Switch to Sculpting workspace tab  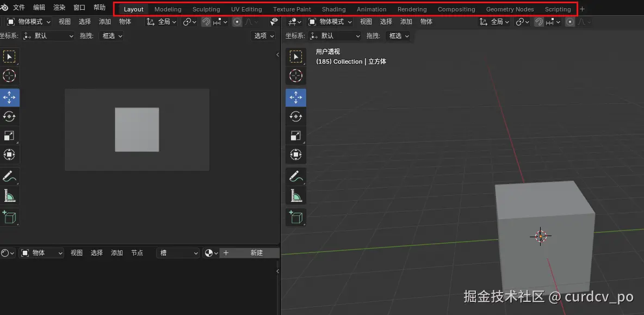pos(206,9)
